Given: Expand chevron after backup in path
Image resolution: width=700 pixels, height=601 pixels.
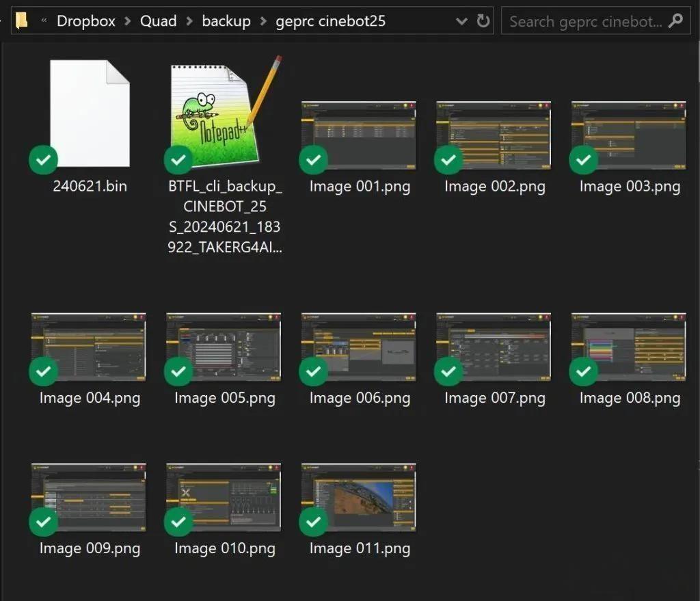Looking at the screenshot, I should click(x=263, y=21).
